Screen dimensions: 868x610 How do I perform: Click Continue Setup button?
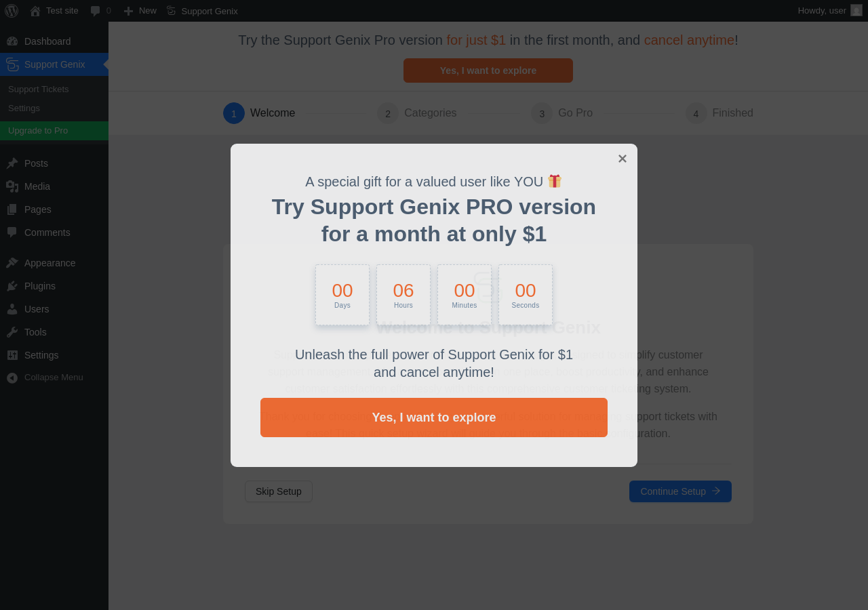pyautogui.click(x=680, y=491)
